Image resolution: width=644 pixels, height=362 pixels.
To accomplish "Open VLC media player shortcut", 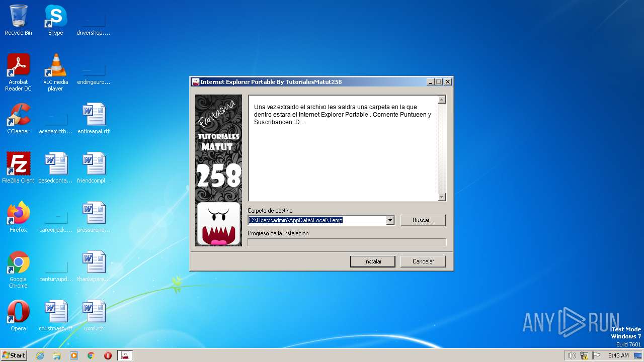I will tap(55, 72).
